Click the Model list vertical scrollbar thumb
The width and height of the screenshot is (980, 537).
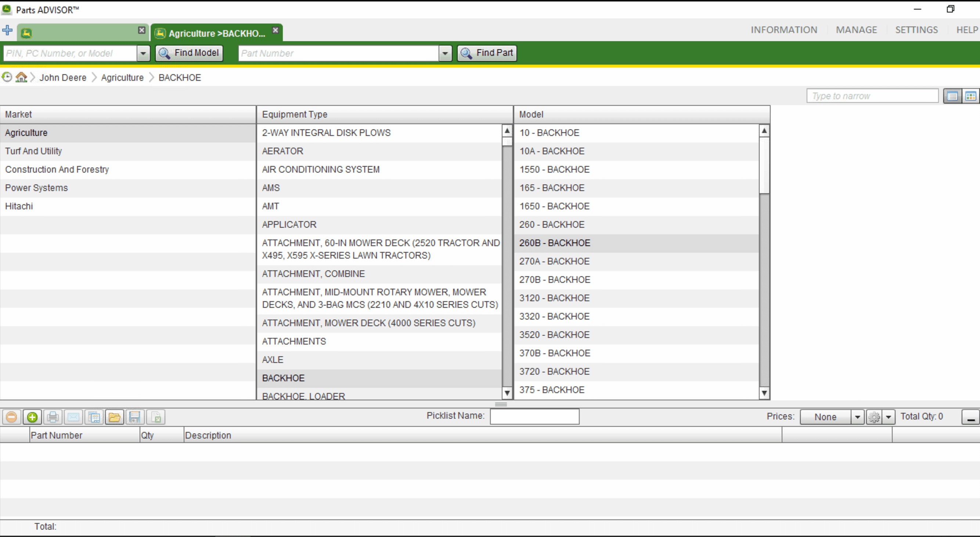pyautogui.click(x=764, y=165)
